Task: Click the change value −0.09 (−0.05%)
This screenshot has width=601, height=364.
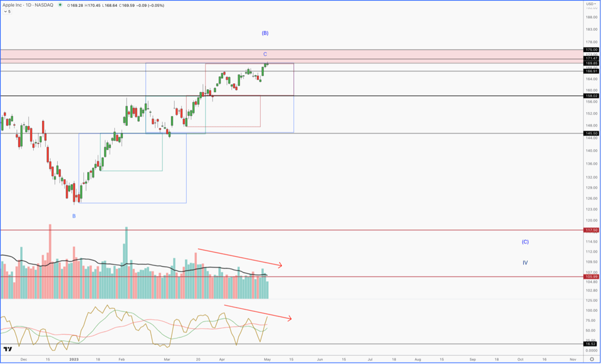Action: (x=150, y=6)
